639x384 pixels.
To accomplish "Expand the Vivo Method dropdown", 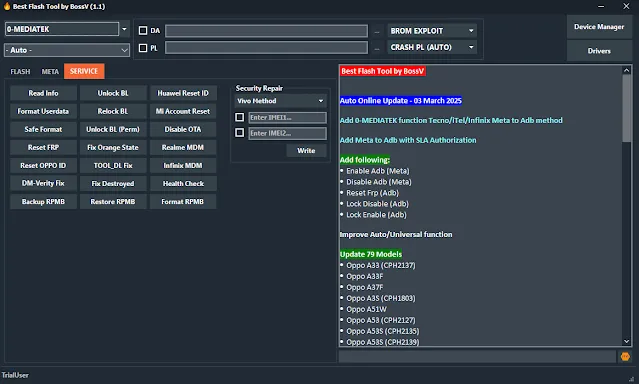I will click(x=281, y=101).
